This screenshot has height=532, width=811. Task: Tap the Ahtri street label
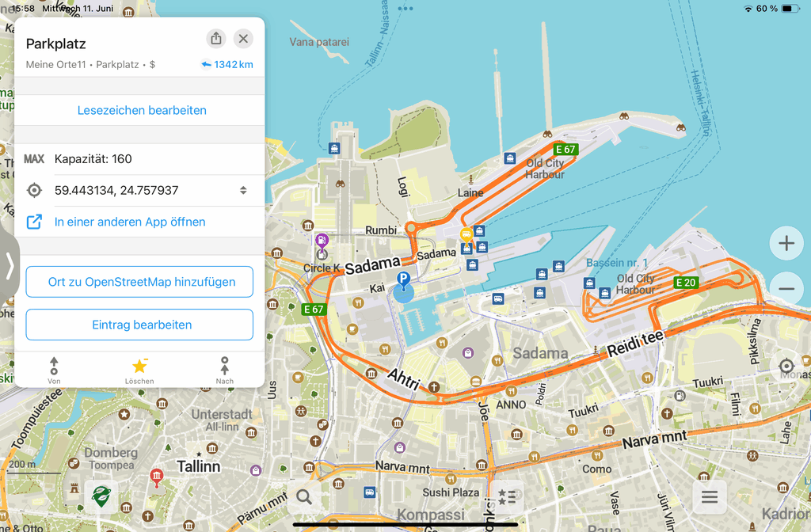[404, 379]
